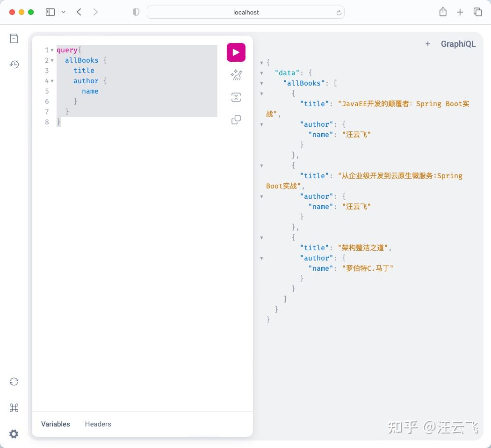Prettify the query using the wand icon
This screenshot has height=448, width=491.
[236, 75]
